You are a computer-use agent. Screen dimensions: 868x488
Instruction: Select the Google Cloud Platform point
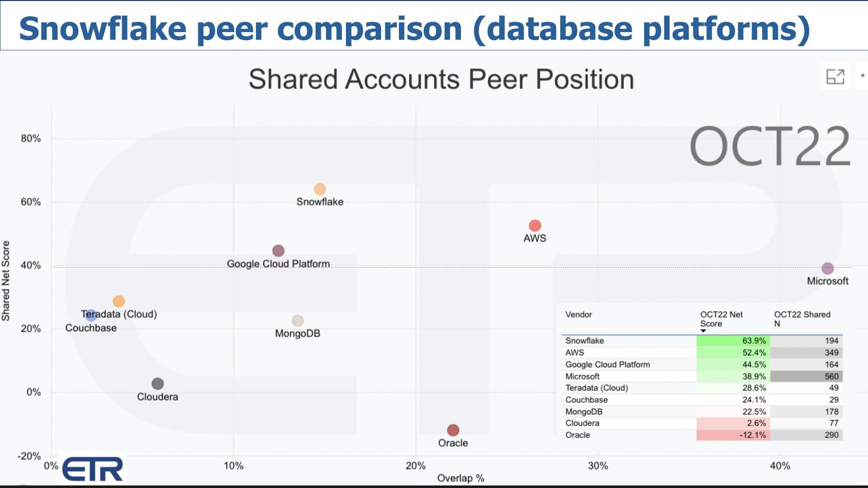(x=278, y=250)
